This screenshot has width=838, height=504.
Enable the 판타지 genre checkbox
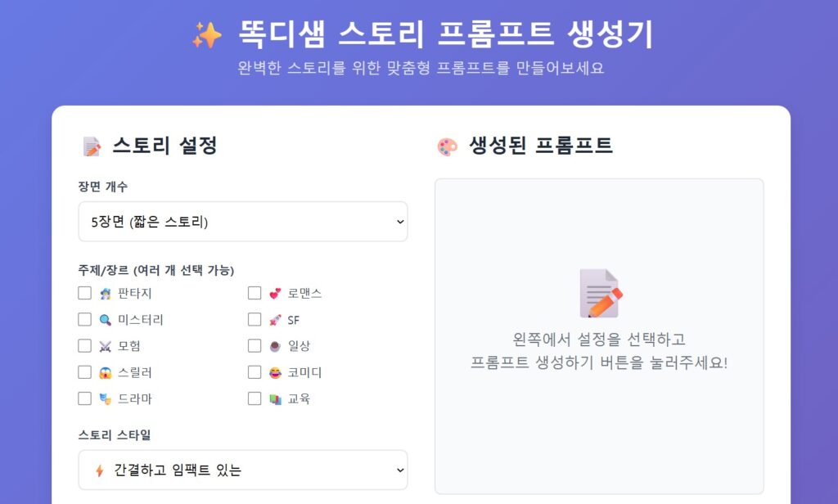pos(84,293)
